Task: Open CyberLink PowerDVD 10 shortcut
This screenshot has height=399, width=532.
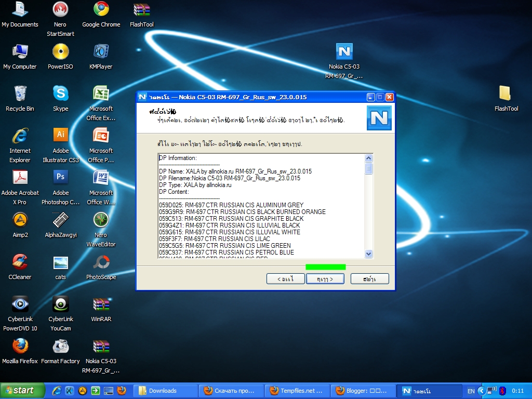Action: coord(20,313)
